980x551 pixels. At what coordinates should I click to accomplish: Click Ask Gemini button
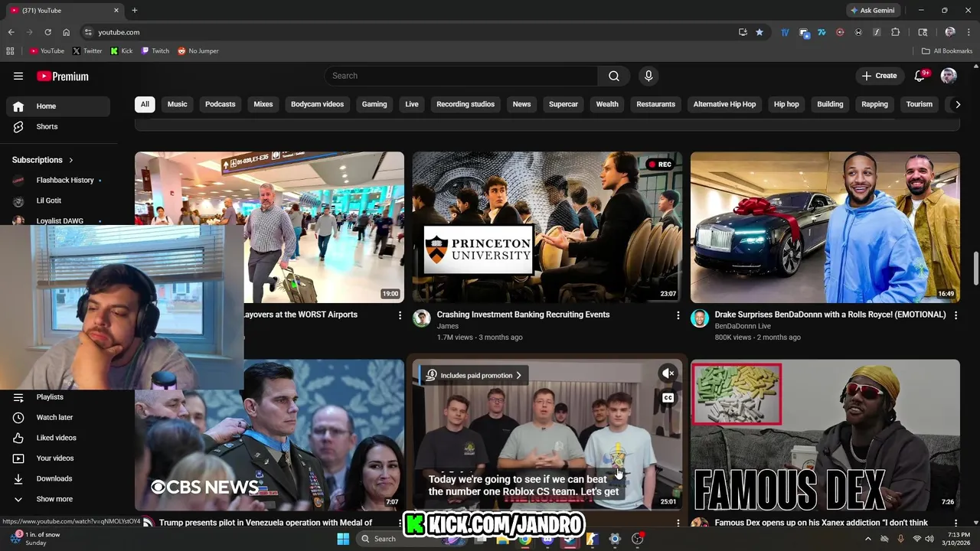point(872,10)
